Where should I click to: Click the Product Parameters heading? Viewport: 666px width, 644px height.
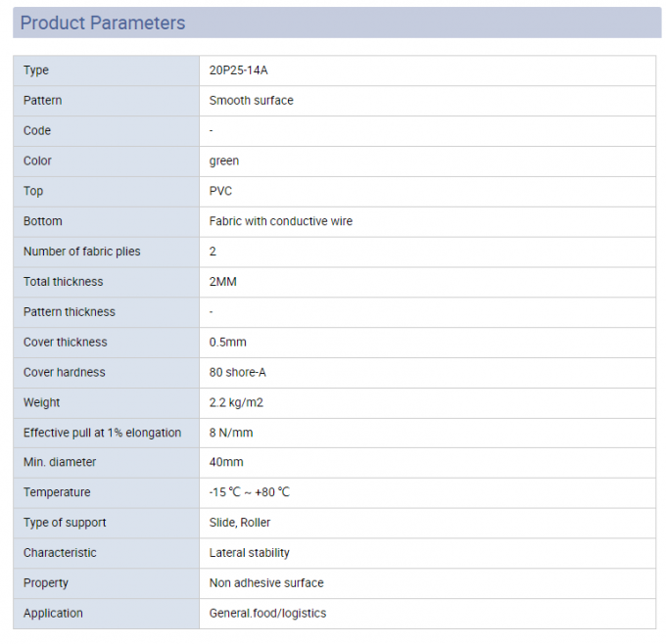tap(103, 23)
